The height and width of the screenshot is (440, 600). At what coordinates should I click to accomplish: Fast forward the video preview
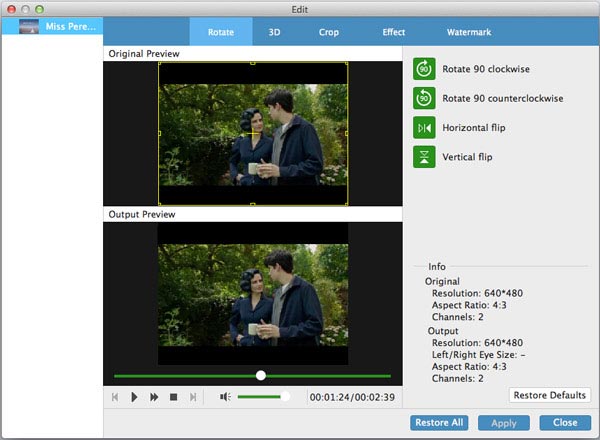coord(154,397)
